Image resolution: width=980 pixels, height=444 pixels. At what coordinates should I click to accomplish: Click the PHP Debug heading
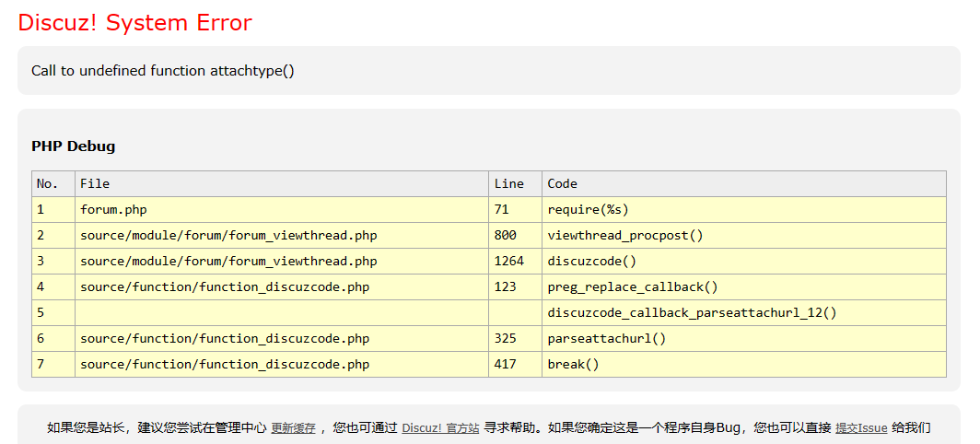(x=73, y=146)
